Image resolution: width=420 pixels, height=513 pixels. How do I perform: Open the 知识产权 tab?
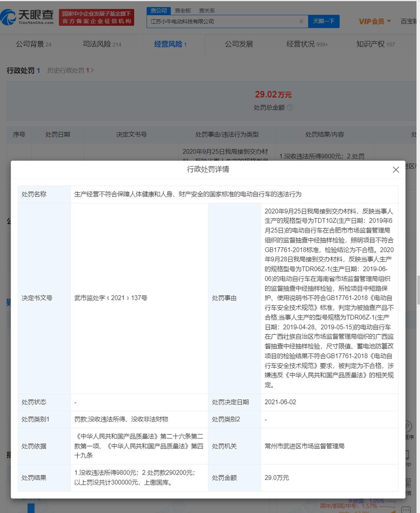pyautogui.click(x=371, y=44)
